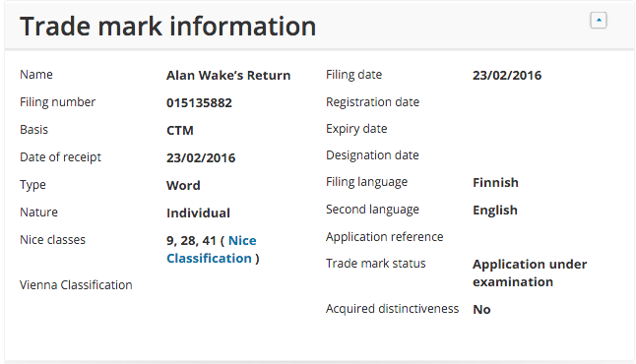Select the trade mark name Alan Wake's Return
The image size is (636, 364).
click(x=228, y=76)
